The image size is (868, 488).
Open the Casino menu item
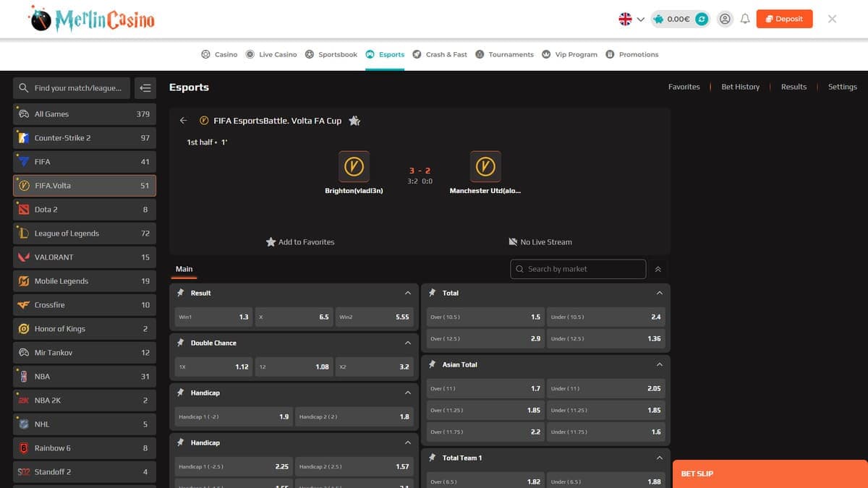[x=219, y=54]
